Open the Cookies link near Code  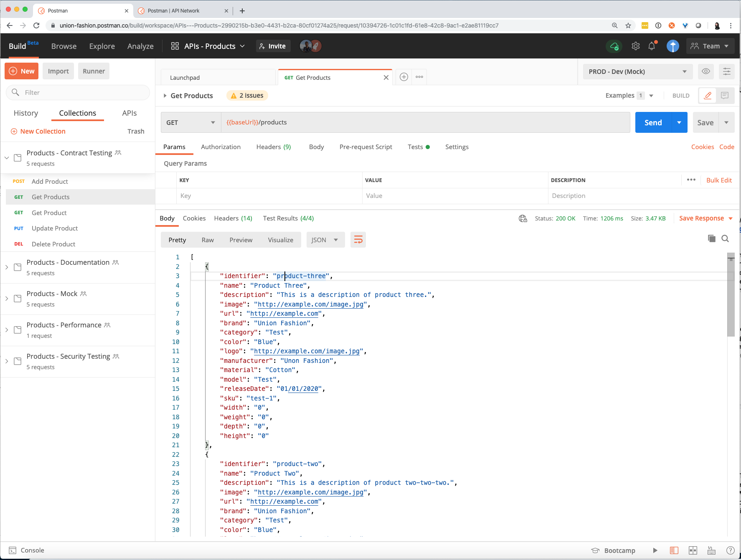click(703, 147)
